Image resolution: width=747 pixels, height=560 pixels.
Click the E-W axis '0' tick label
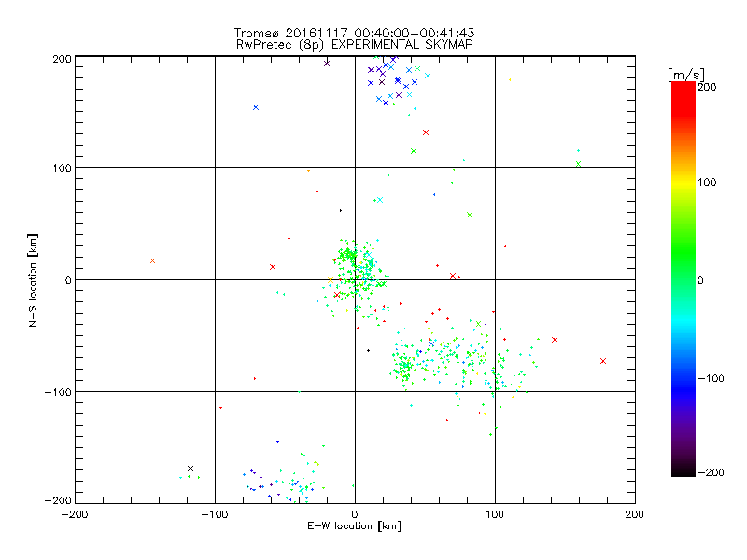[355, 514]
